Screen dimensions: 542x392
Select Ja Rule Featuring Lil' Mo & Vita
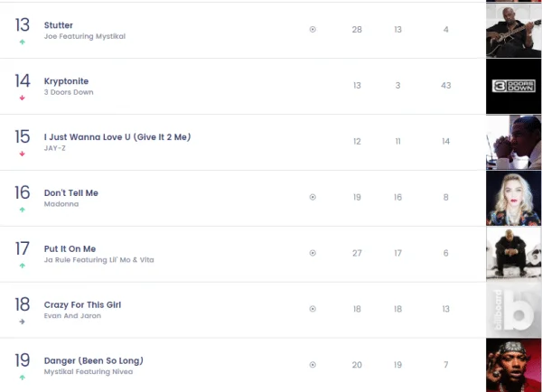point(98,260)
